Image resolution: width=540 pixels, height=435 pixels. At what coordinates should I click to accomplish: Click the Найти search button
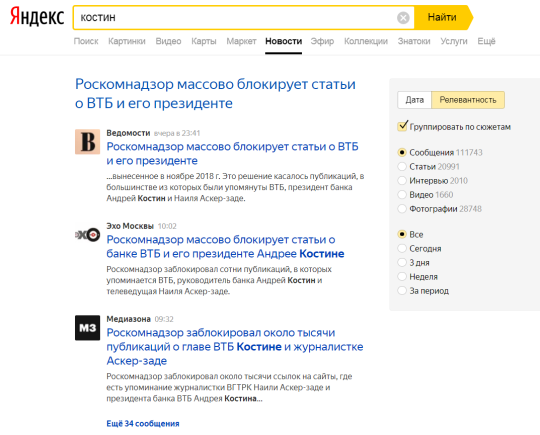pyautogui.click(x=442, y=17)
